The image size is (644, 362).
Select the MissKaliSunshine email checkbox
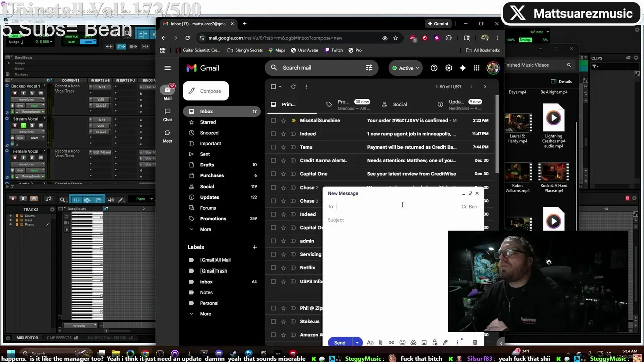[273, 120]
